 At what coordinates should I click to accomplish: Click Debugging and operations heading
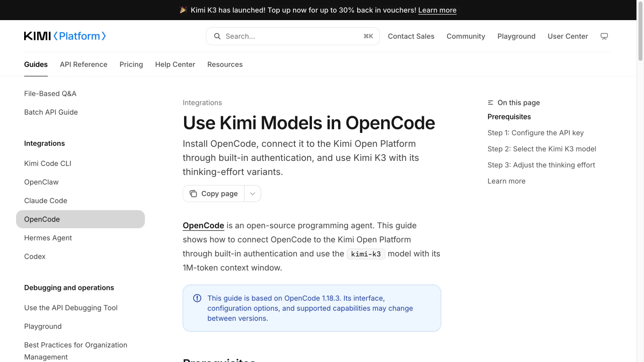pos(69,288)
